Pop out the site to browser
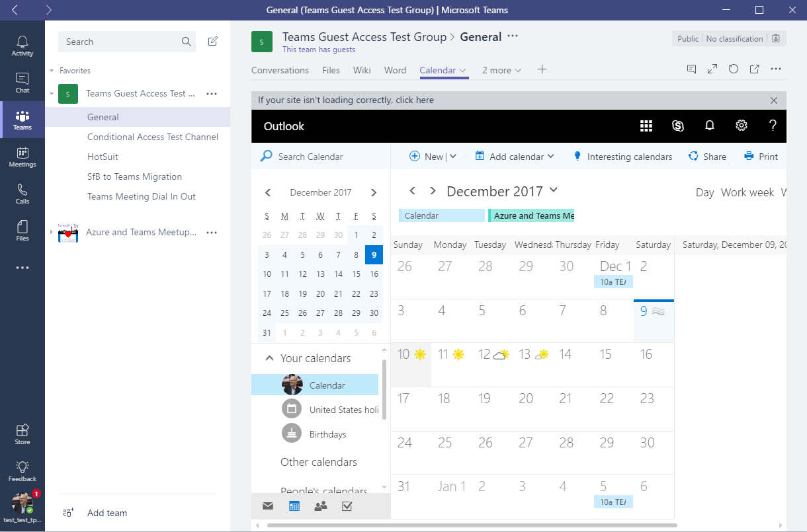 [x=755, y=69]
